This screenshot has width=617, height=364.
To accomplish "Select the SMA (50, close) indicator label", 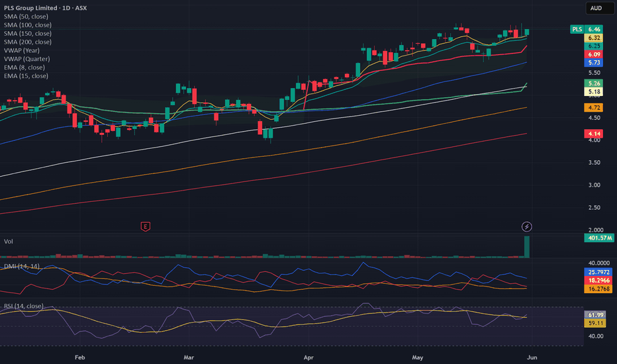I will pos(26,17).
